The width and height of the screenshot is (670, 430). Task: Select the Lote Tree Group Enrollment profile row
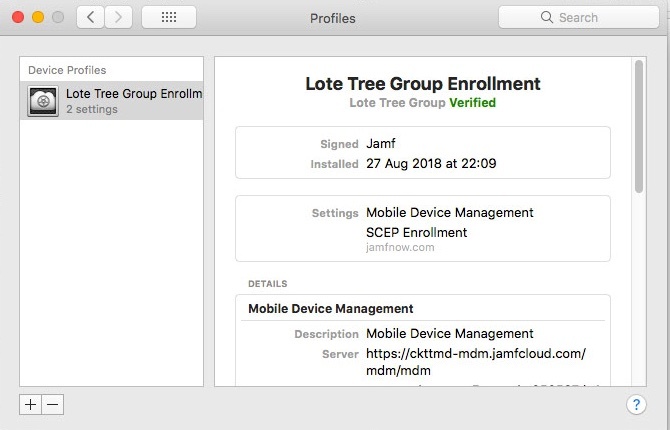click(112, 100)
